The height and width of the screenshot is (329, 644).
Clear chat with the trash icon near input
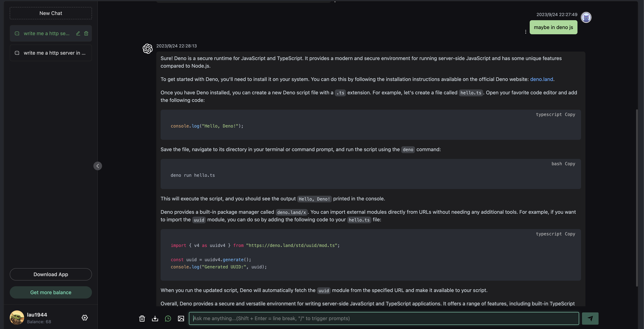tap(142, 319)
